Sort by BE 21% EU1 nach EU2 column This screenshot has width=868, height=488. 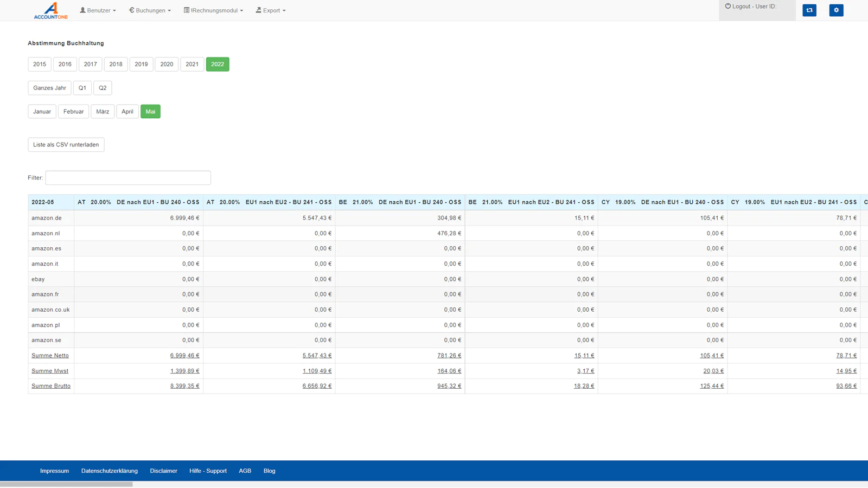click(x=532, y=202)
